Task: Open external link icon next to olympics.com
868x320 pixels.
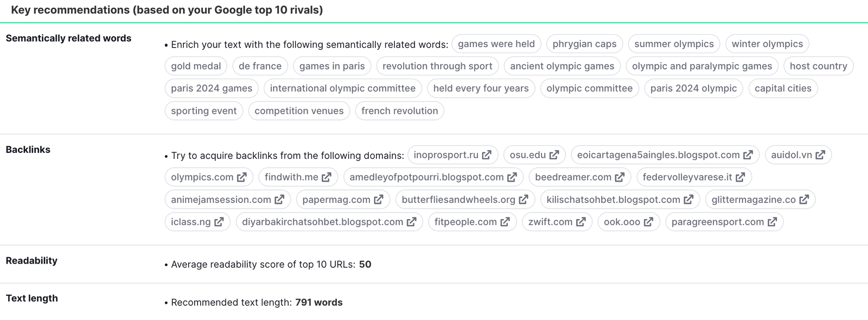Action: click(242, 177)
